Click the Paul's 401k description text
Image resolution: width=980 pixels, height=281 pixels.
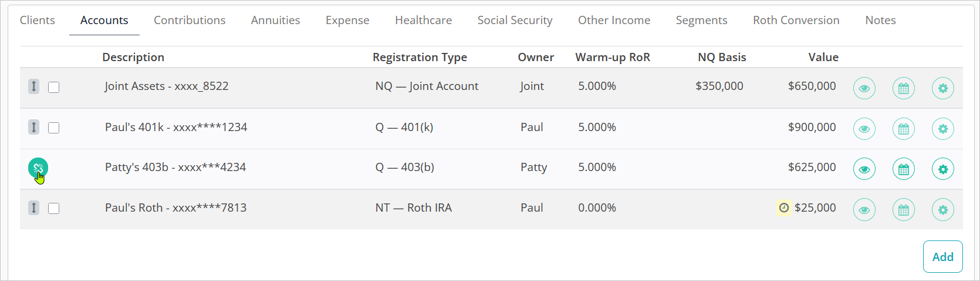tap(176, 127)
